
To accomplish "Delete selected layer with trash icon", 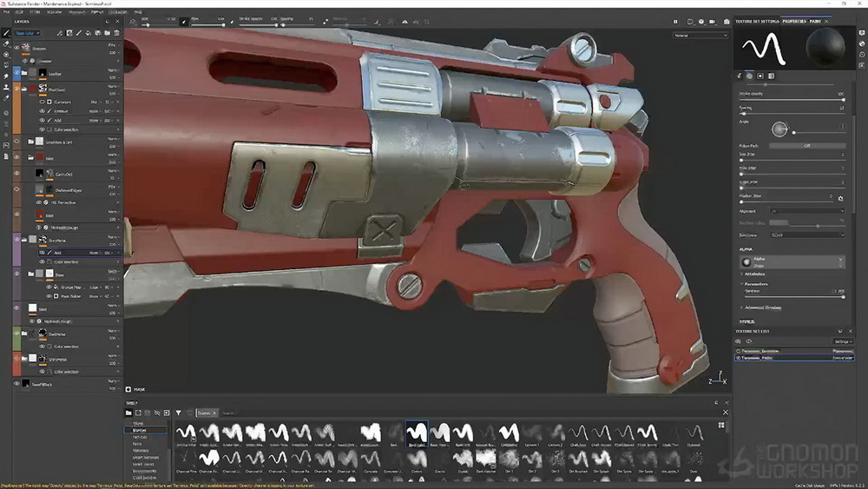I will [117, 33].
